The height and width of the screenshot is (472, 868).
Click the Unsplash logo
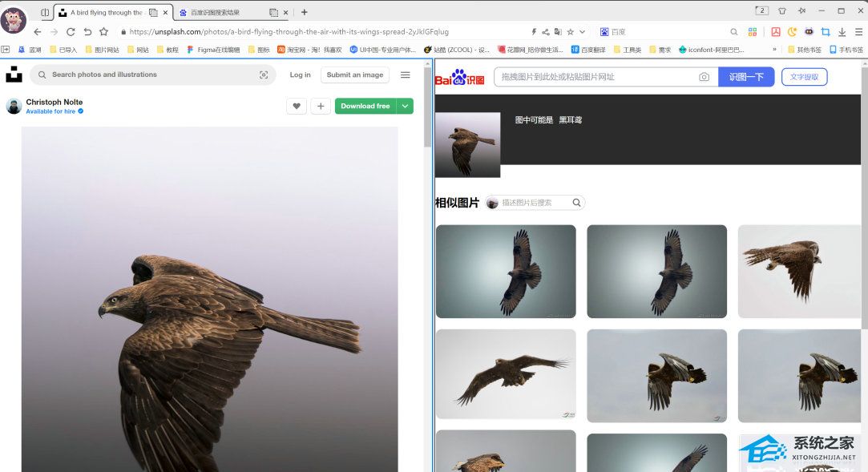coord(14,75)
